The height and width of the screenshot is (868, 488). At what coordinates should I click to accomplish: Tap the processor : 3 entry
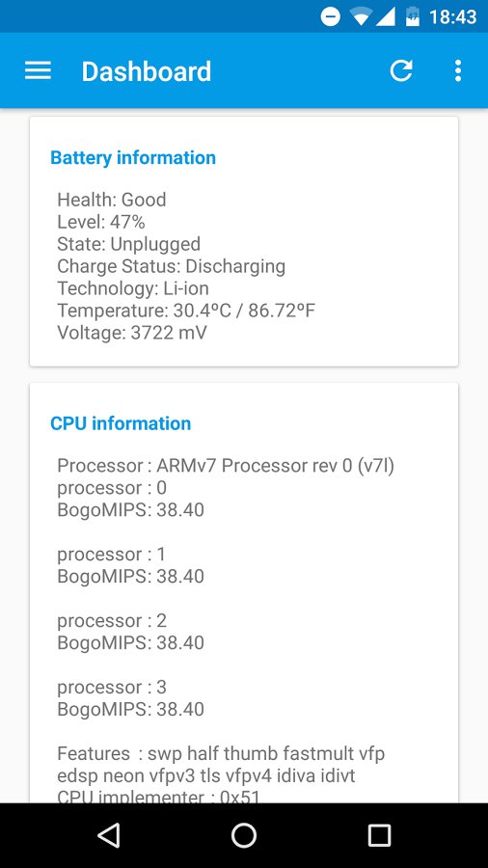(112, 687)
